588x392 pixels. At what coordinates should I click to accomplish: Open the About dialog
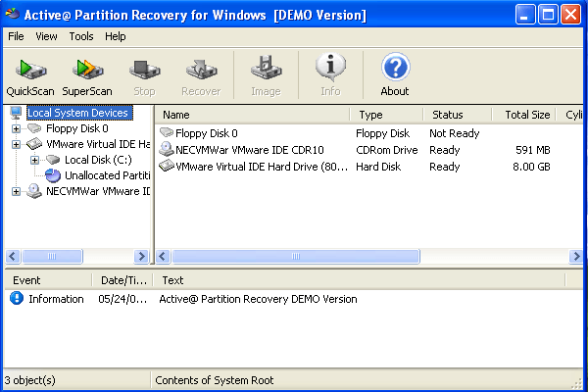395,75
